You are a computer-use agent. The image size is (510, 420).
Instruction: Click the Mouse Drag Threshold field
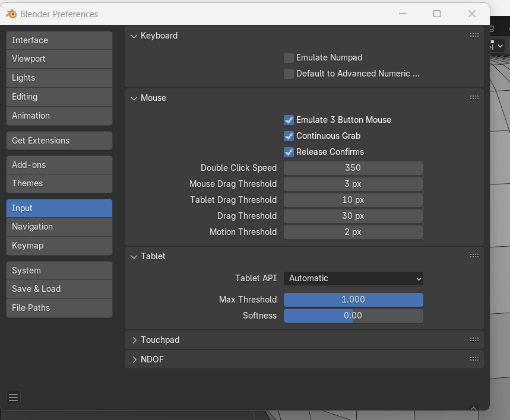point(353,184)
